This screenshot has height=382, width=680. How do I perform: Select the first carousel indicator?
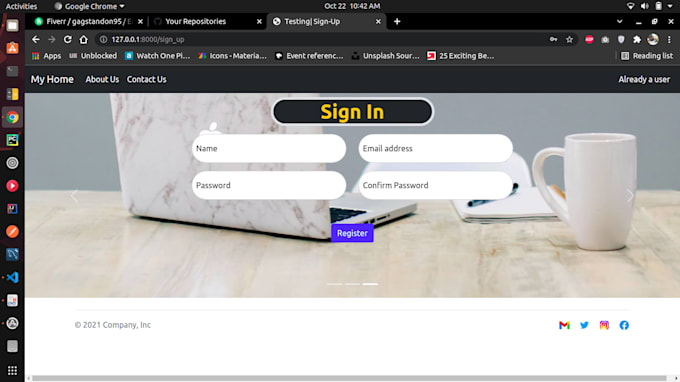[x=334, y=284]
